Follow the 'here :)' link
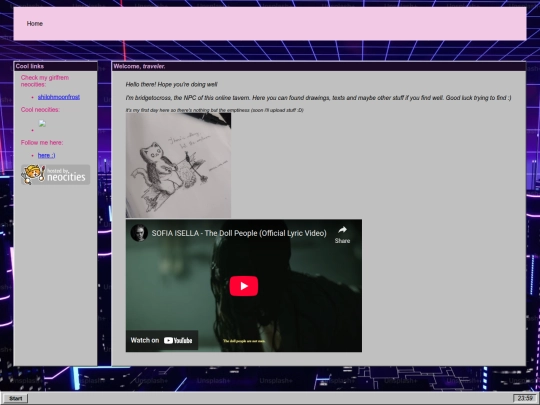Screen dimensions: 540x405 46,155
